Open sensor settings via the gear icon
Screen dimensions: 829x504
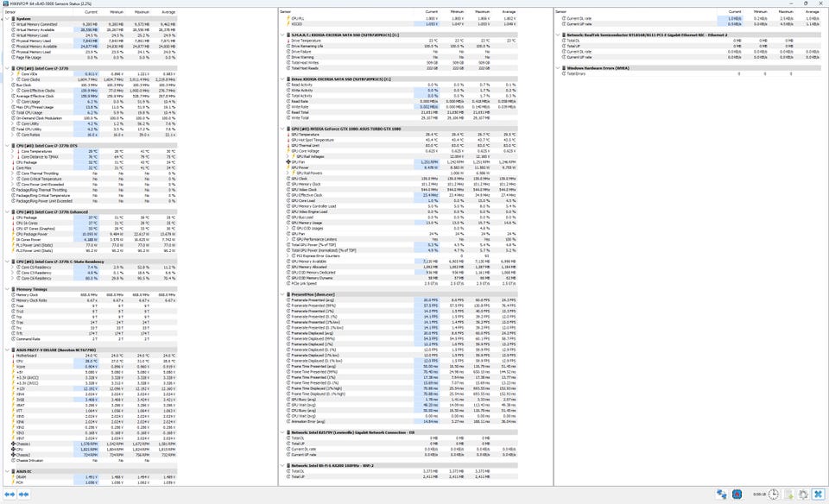[803, 495]
